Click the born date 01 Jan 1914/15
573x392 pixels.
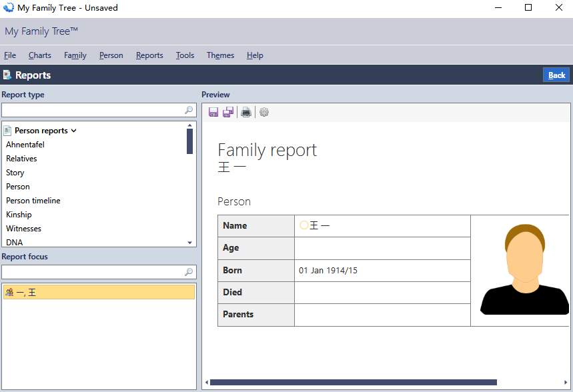point(328,271)
